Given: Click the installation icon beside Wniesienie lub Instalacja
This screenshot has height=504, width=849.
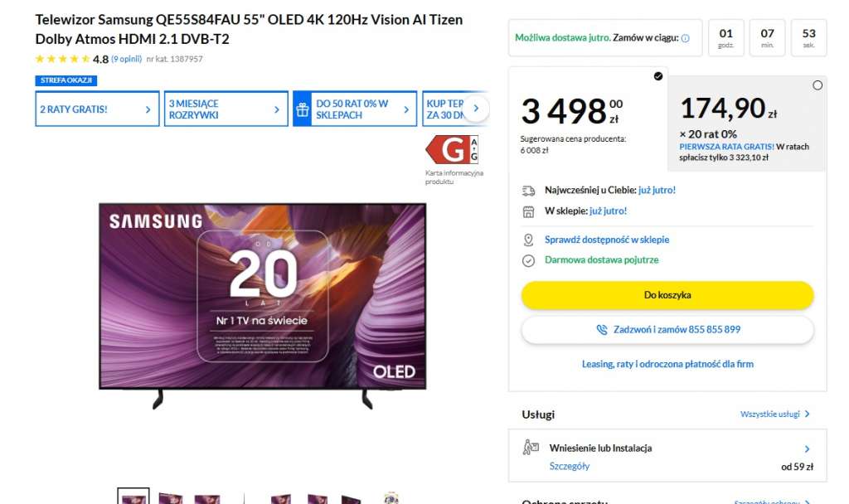Looking at the screenshot, I should pos(531,447).
